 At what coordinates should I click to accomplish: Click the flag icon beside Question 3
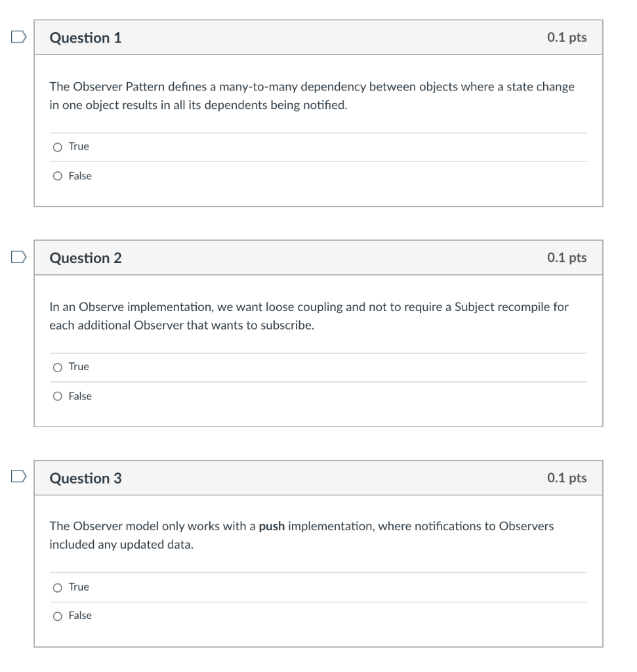pos(18,478)
